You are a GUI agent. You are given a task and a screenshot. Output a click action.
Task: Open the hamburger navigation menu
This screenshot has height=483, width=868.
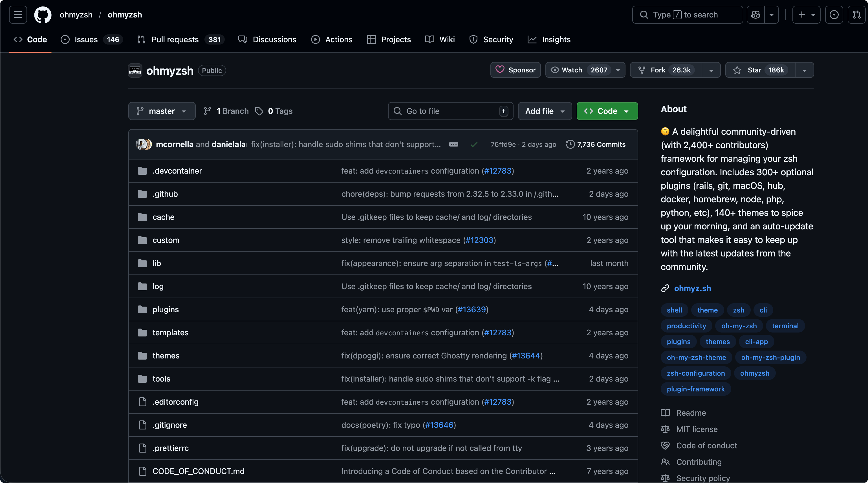tap(18, 15)
